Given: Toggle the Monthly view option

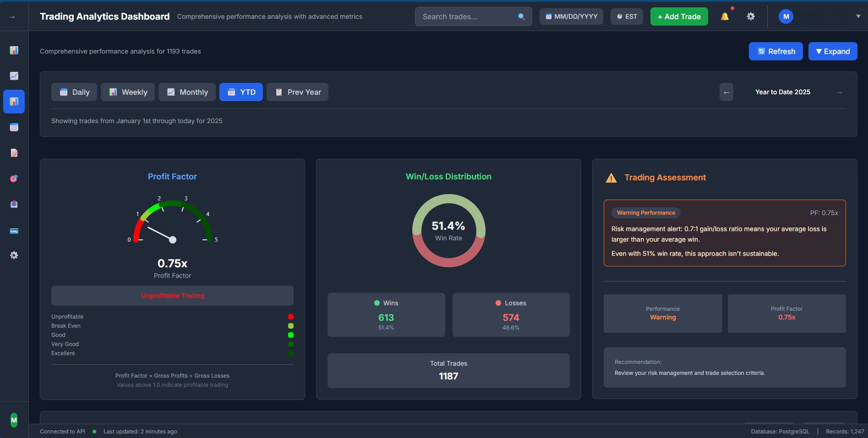Looking at the screenshot, I should tap(187, 92).
